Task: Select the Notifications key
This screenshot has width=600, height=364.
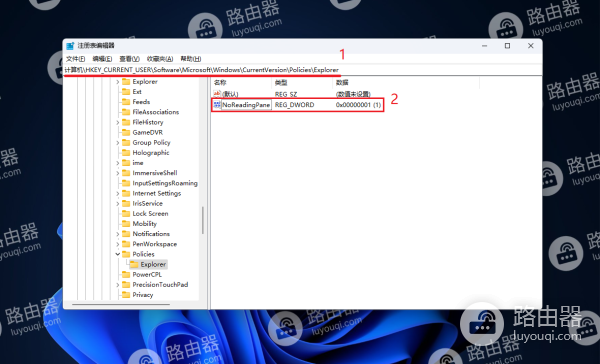Action: click(151, 234)
